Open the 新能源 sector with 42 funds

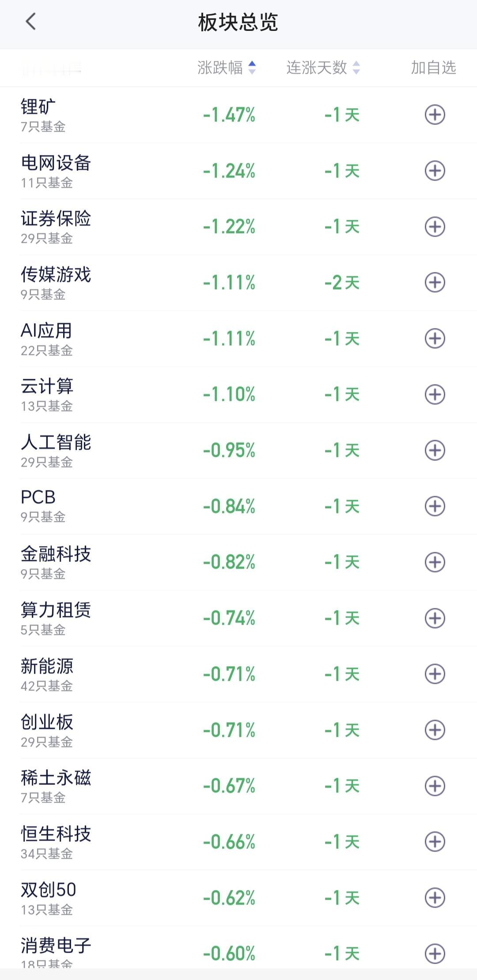click(238, 674)
